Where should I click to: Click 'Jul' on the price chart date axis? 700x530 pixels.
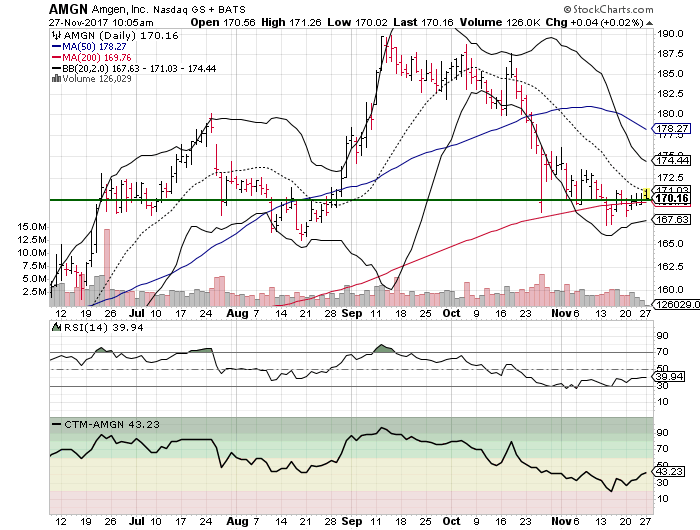137,313
